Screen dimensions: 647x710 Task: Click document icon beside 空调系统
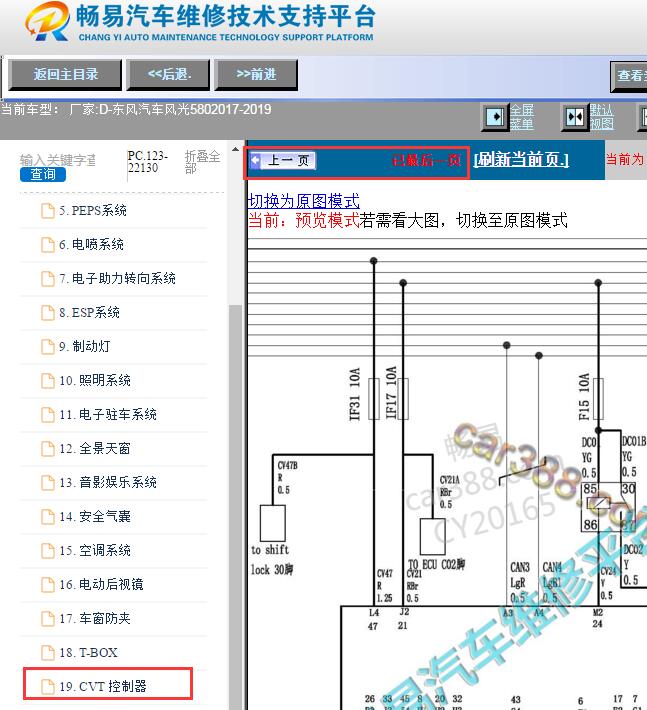click(x=48, y=550)
